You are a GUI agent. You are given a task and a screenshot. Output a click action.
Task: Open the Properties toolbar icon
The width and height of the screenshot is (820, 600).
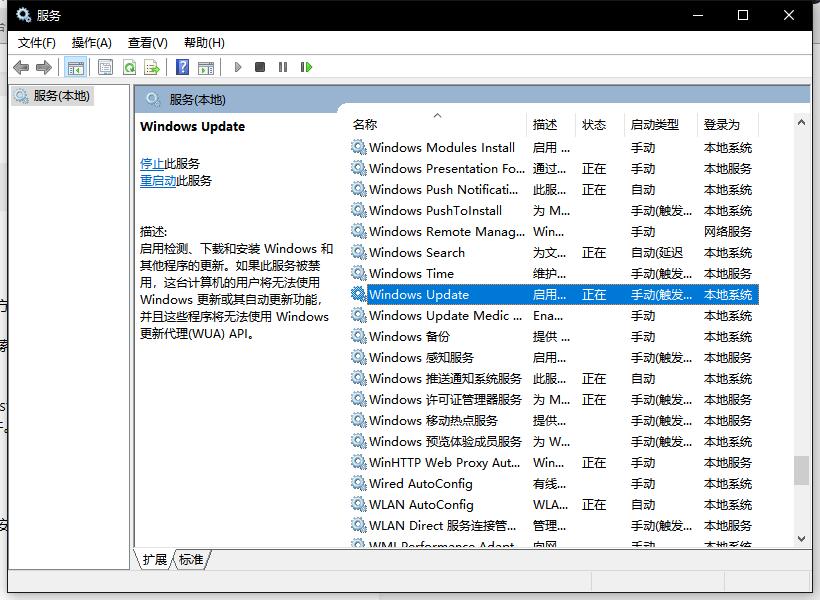(x=106, y=67)
